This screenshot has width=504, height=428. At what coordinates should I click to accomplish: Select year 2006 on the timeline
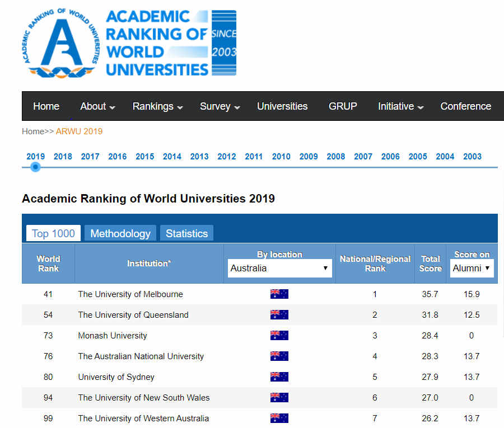(390, 157)
